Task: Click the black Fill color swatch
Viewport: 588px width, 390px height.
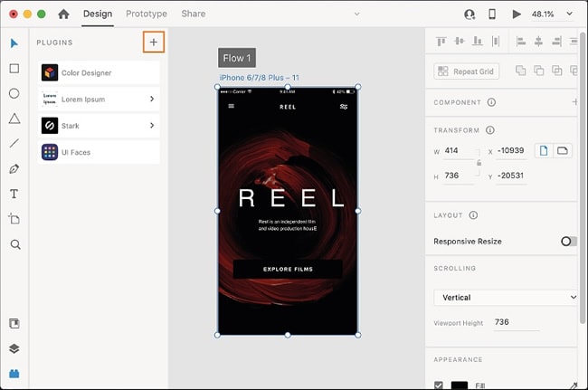Action: click(460, 385)
